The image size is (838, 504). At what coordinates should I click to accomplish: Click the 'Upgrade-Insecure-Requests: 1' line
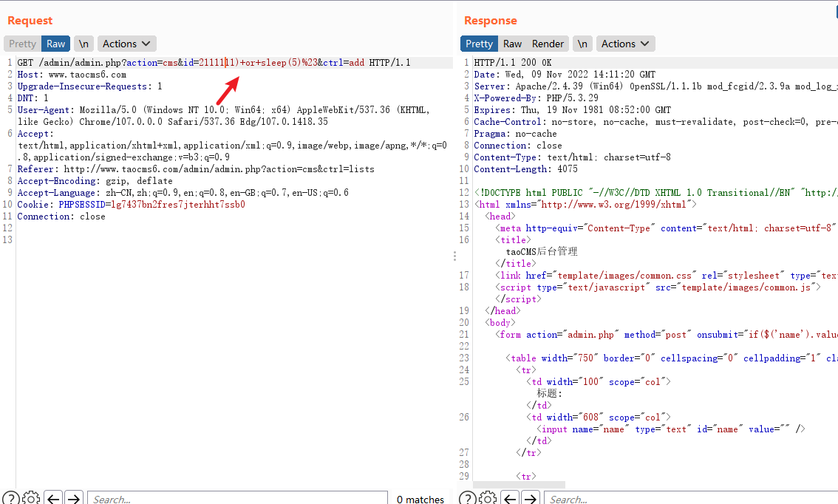89,86
